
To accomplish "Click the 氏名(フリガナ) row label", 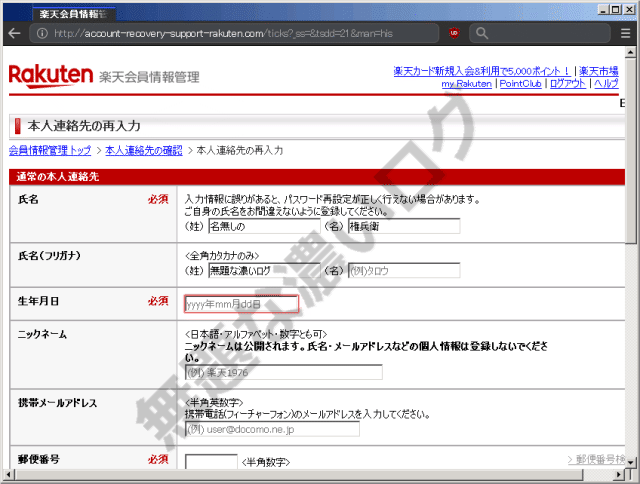I will point(49,256).
